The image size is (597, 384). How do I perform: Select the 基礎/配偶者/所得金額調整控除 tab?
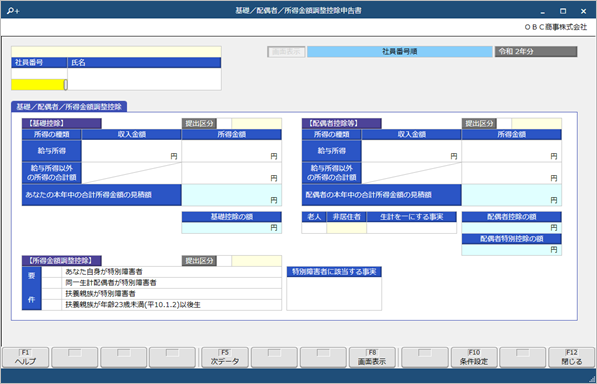(69, 107)
